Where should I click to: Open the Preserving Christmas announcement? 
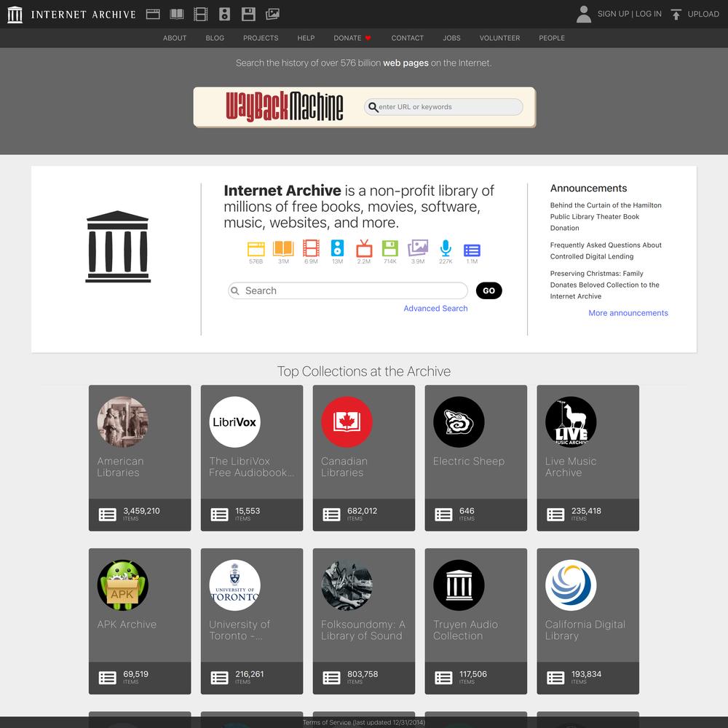(x=605, y=285)
